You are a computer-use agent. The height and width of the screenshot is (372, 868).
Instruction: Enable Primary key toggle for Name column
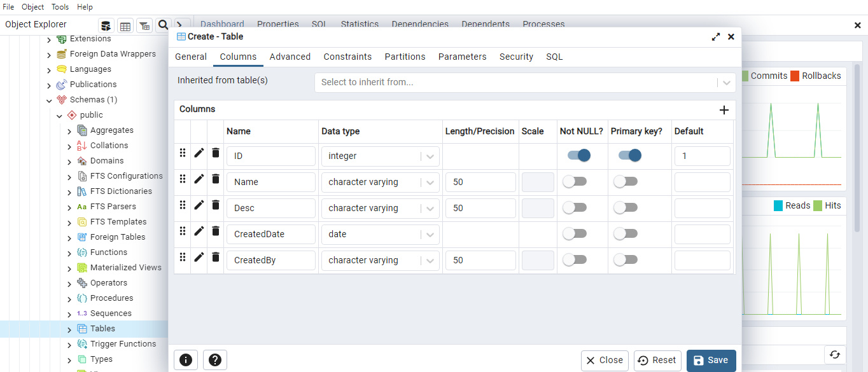pyautogui.click(x=625, y=182)
